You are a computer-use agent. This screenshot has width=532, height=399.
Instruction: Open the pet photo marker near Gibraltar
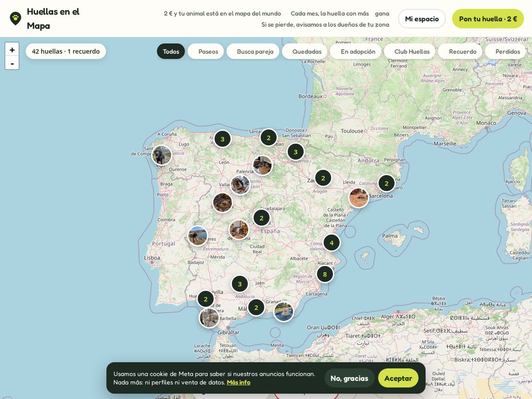[x=209, y=318]
